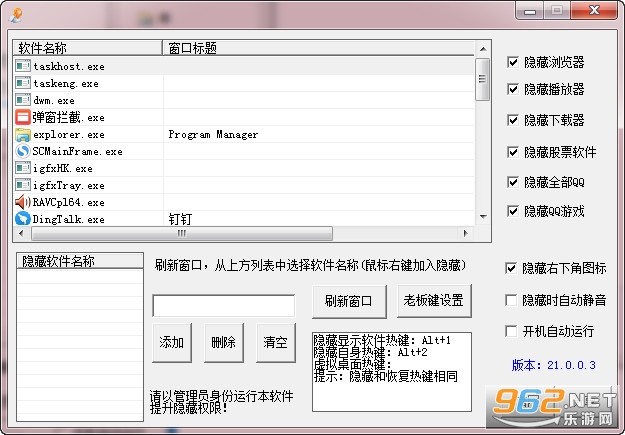Click the explorer.exe folder icon
Image resolution: width=625 pixels, height=435 pixels.
23,134
